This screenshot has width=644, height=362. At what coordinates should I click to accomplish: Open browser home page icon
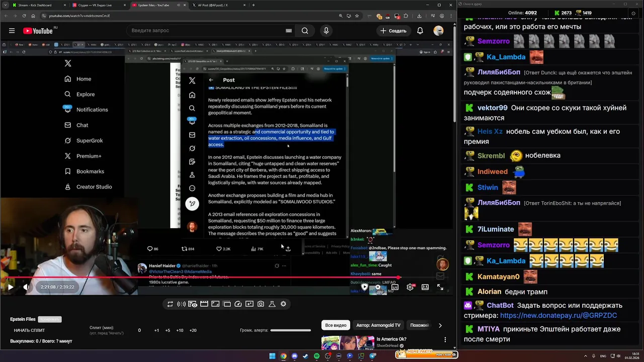[x=33, y=16]
